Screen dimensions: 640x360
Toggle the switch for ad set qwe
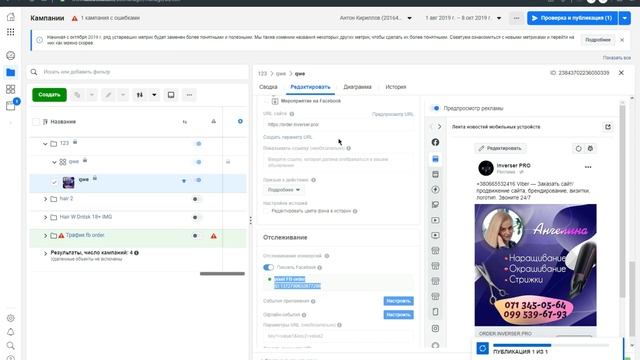pyautogui.click(x=197, y=162)
